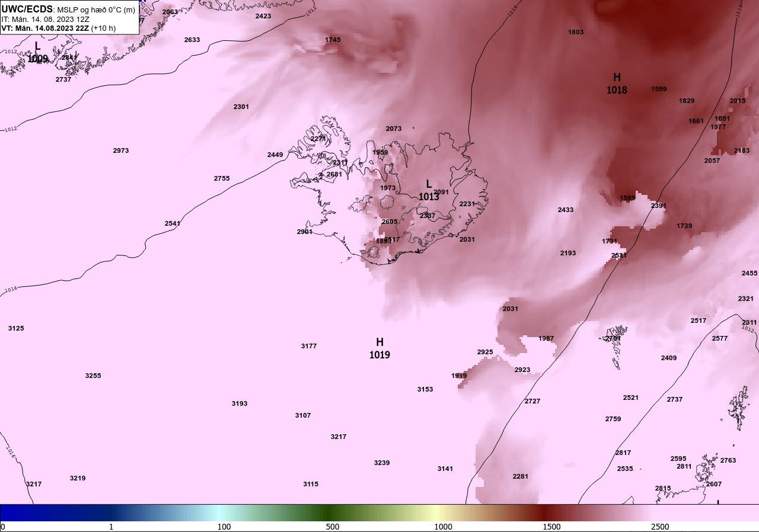Click the height value 3255
Screen dimensions: 759x532
pyautogui.click(x=93, y=376)
